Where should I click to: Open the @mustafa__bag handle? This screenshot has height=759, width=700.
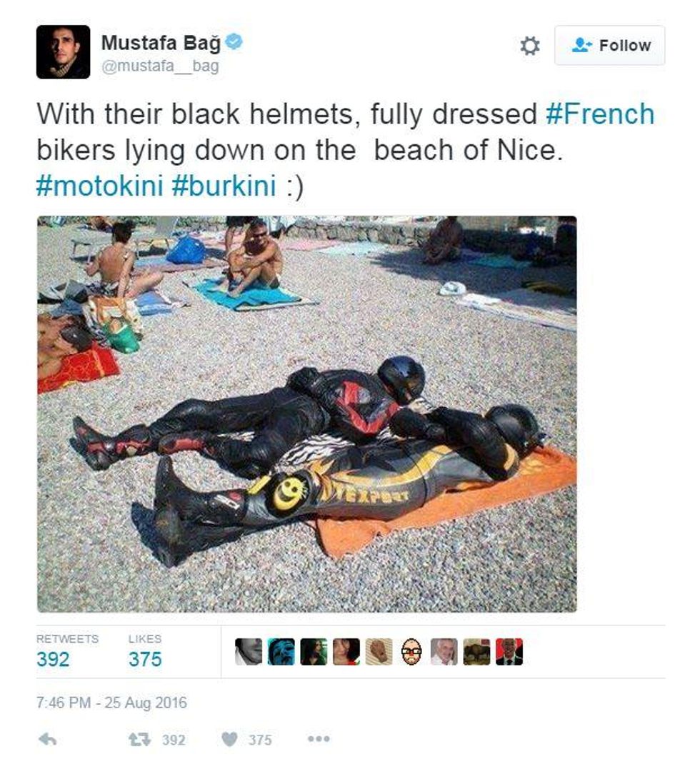160,66
